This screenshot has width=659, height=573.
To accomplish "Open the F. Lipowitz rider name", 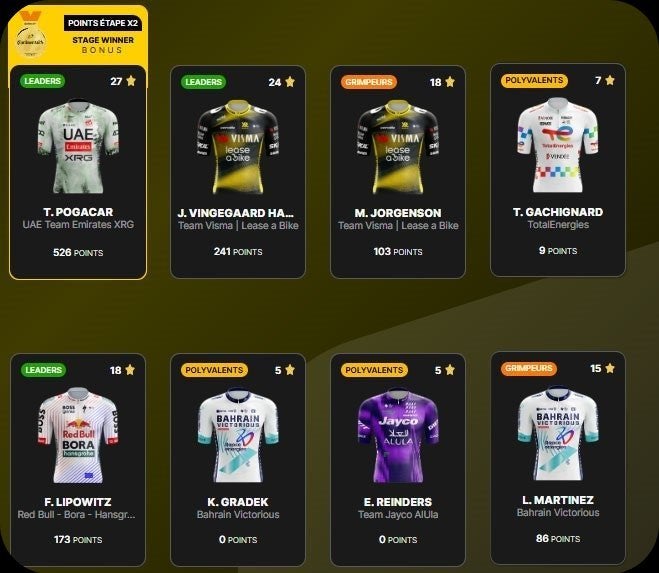I will [78, 502].
